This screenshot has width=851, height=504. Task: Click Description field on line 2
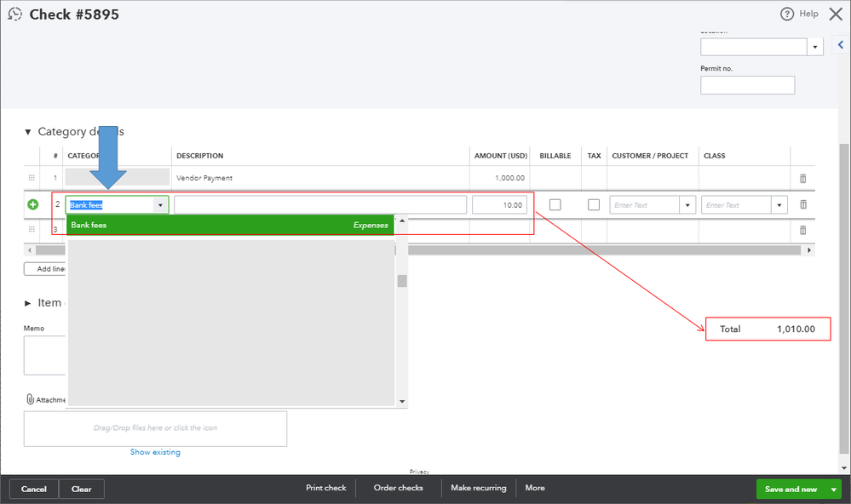pyautogui.click(x=320, y=205)
